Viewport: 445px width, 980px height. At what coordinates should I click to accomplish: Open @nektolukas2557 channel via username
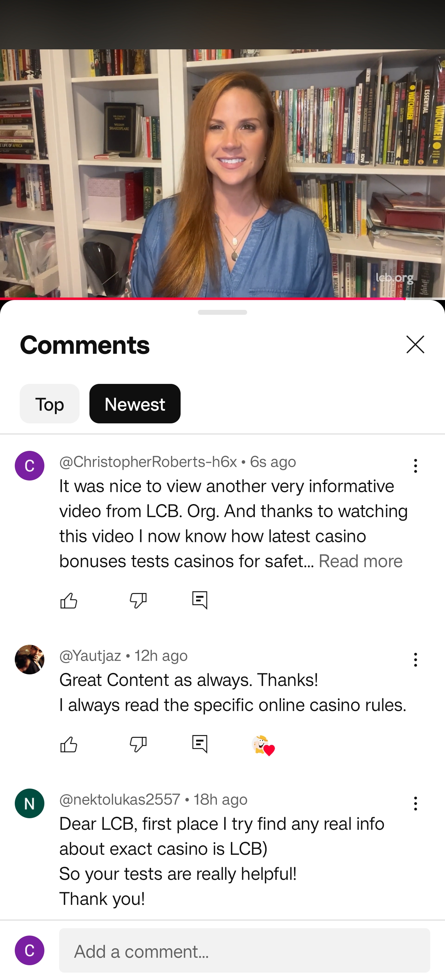(120, 799)
